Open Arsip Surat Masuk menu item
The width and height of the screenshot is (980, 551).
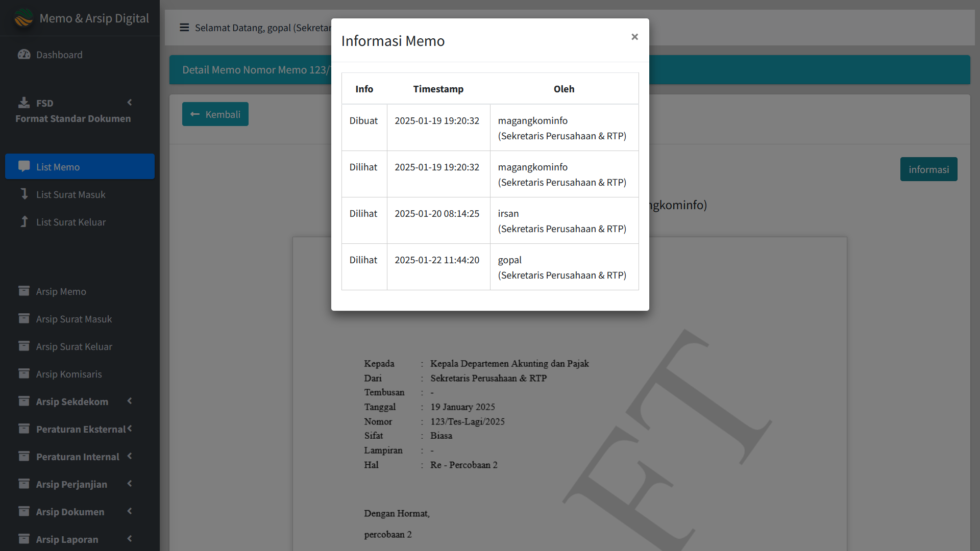(x=74, y=319)
